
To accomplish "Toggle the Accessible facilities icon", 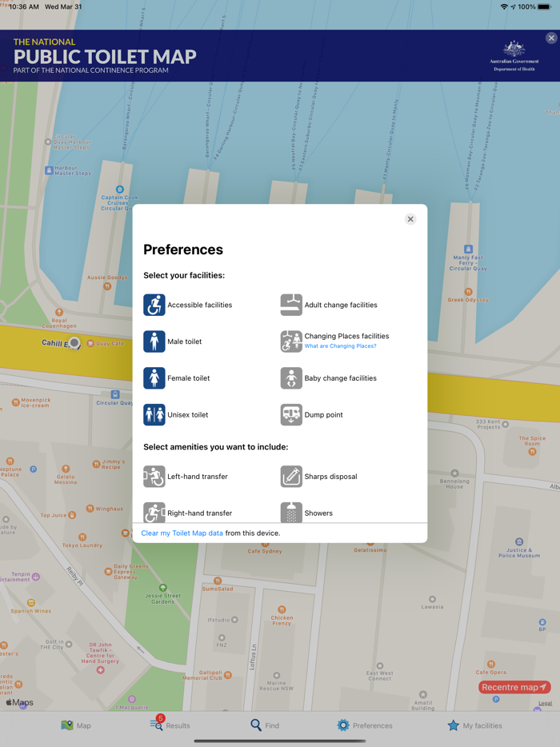I will tap(154, 305).
